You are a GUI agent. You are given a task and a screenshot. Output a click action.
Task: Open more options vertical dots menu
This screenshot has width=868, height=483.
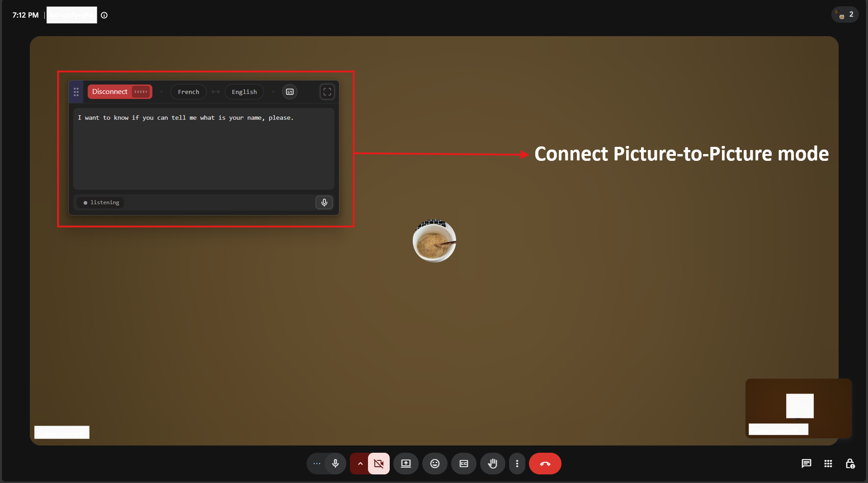(x=517, y=464)
